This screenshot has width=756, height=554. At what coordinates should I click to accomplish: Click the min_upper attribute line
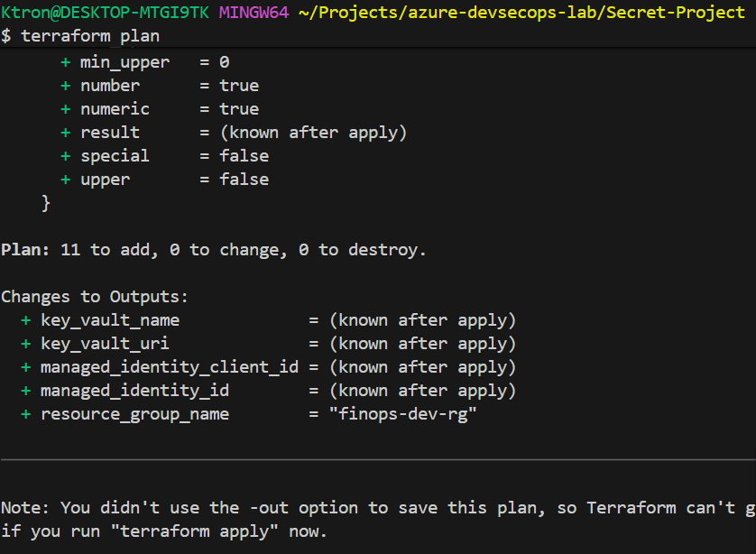pos(124,62)
